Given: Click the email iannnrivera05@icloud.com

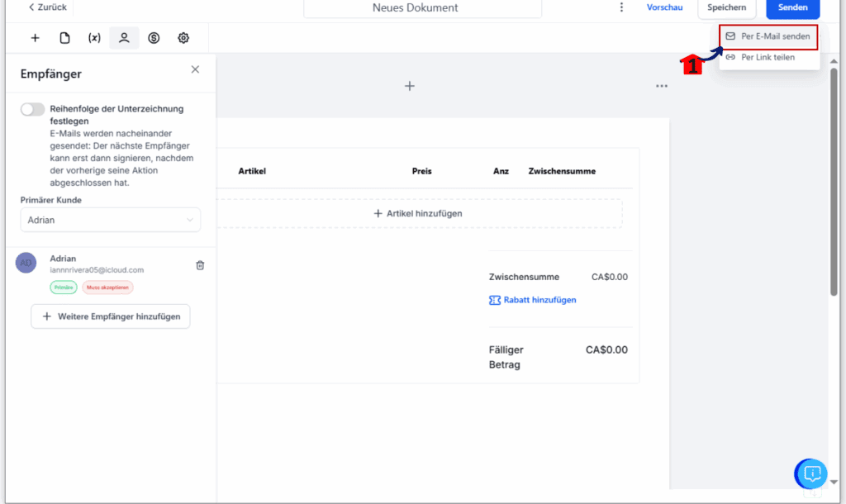Looking at the screenshot, I should point(97,270).
